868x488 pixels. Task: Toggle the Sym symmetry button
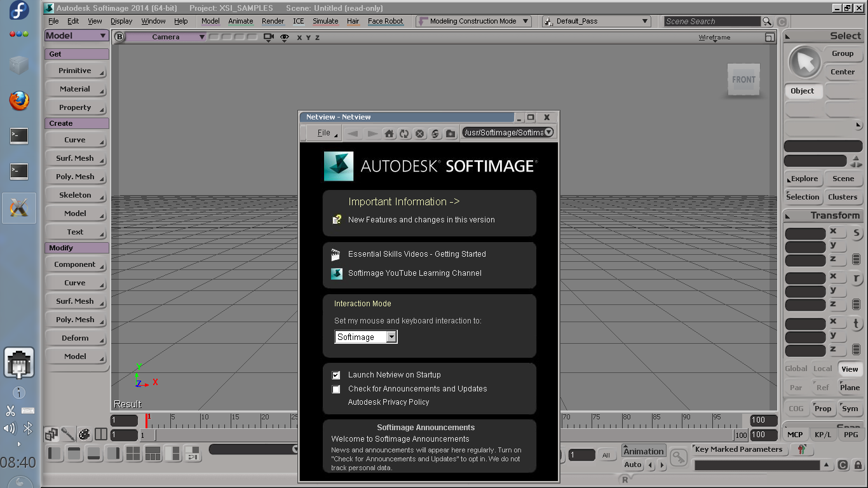click(x=850, y=409)
